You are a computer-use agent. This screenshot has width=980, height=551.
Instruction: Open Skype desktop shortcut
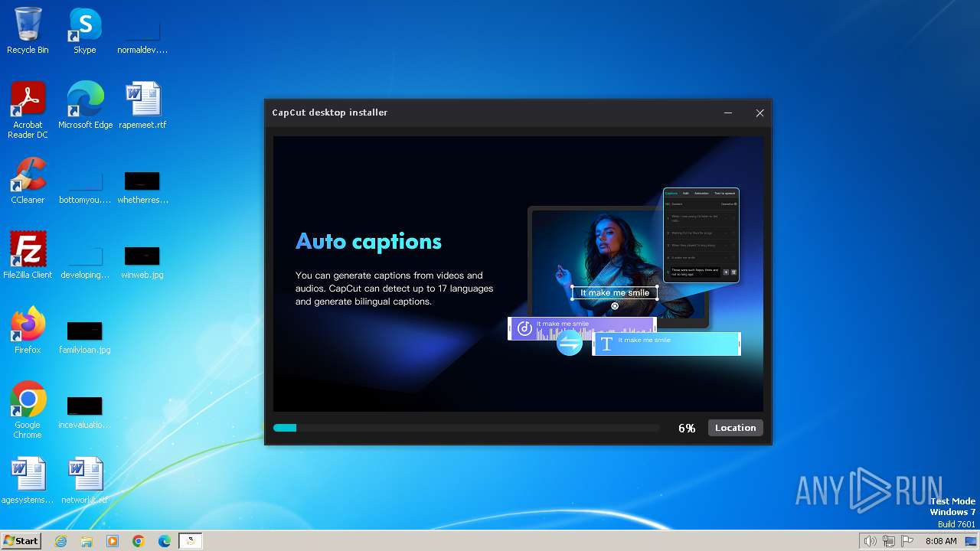click(85, 31)
